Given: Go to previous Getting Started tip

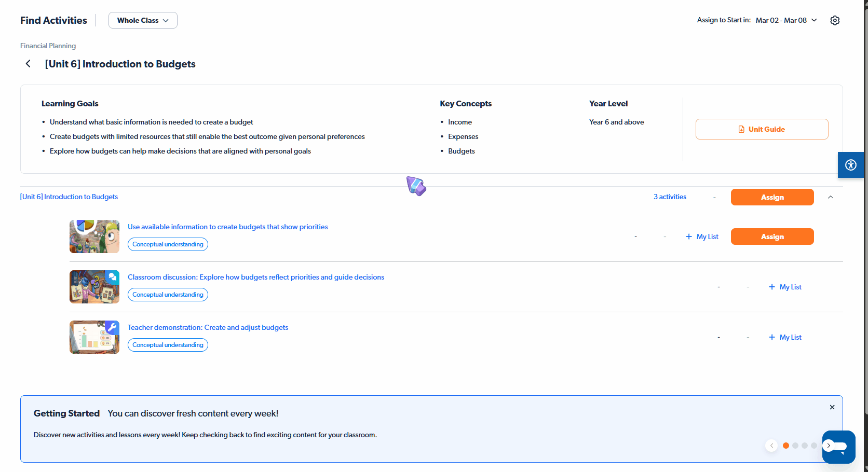Looking at the screenshot, I should coord(771,446).
